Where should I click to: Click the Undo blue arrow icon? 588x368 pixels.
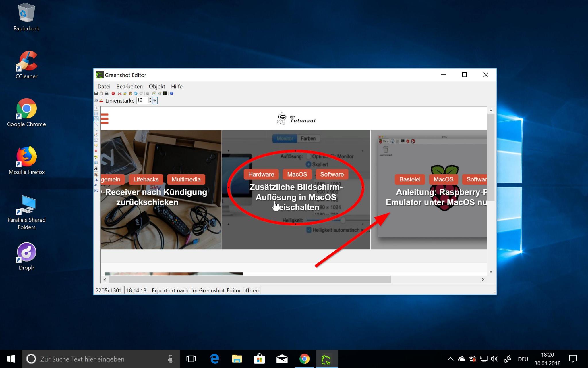click(x=136, y=93)
